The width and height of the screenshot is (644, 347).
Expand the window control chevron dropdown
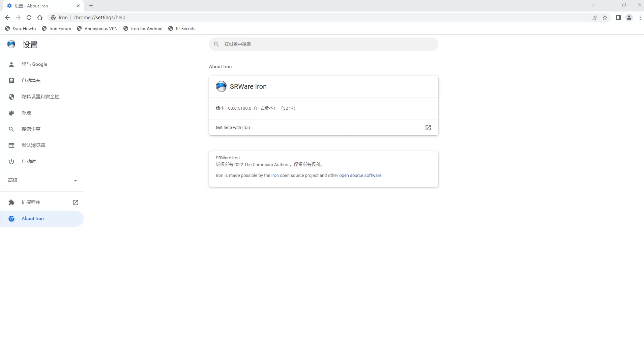[x=592, y=5]
